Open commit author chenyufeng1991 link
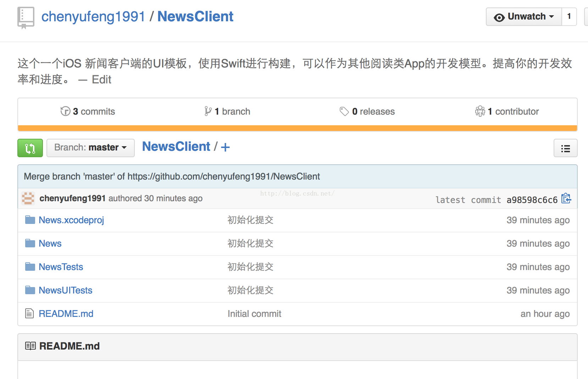588x379 pixels. [x=72, y=198]
